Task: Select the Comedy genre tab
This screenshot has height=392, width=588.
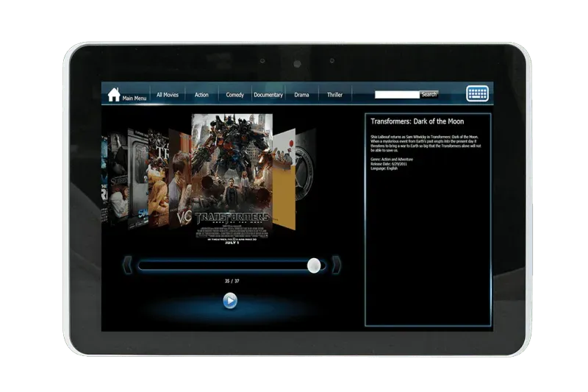Action: [234, 95]
